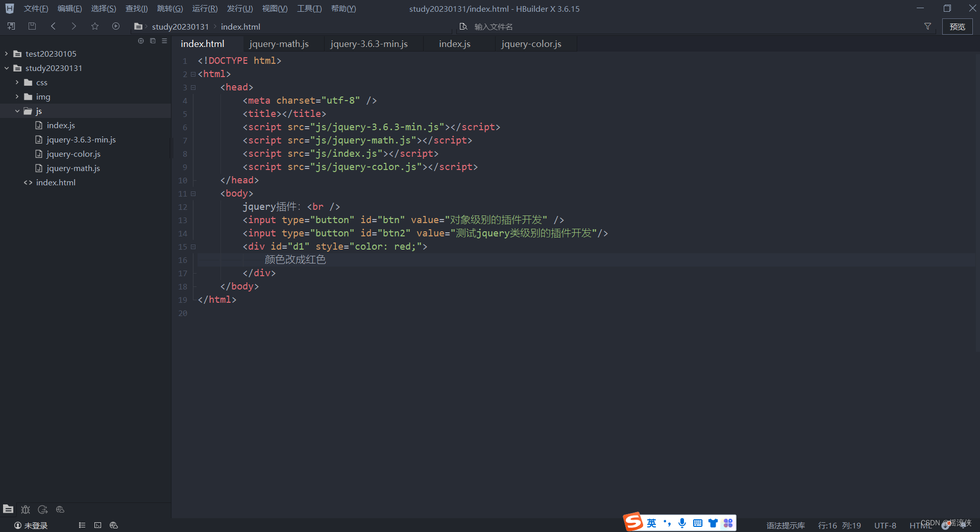
Task: Open jquery-math.js in the project tree
Action: 73,168
